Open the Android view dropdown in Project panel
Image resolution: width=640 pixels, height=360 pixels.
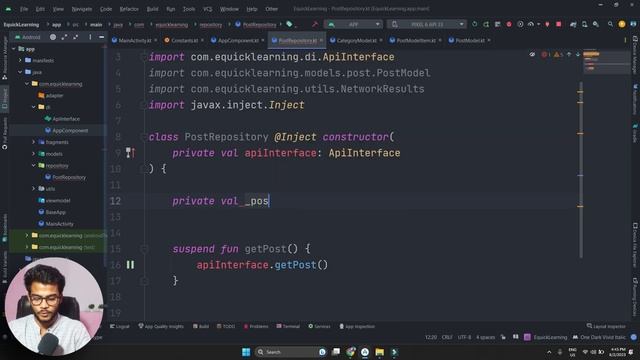click(x=28, y=37)
